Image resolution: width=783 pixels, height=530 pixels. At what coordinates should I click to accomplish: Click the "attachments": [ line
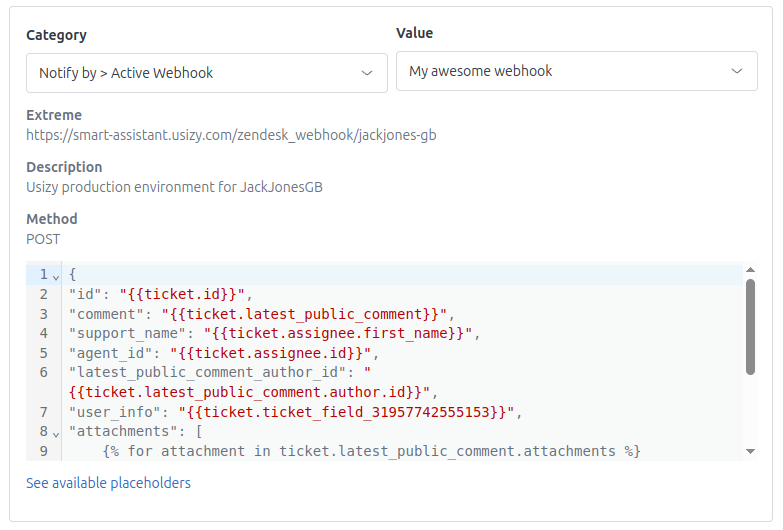click(x=135, y=431)
